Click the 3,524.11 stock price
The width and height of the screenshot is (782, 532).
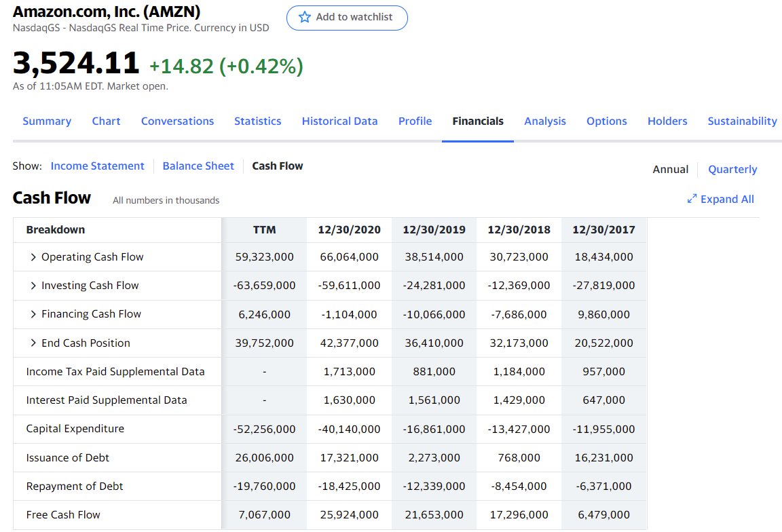pyautogui.click(x=76, y=63)
